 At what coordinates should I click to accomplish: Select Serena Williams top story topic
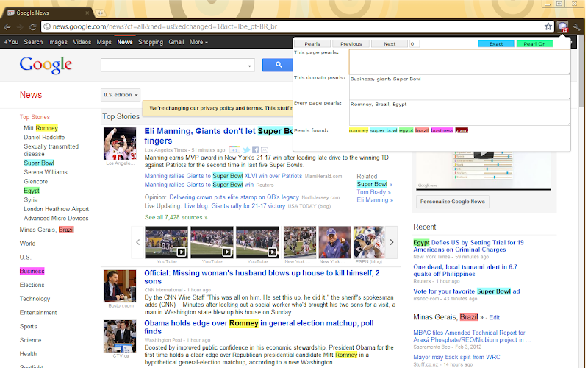tap(46, 172)
